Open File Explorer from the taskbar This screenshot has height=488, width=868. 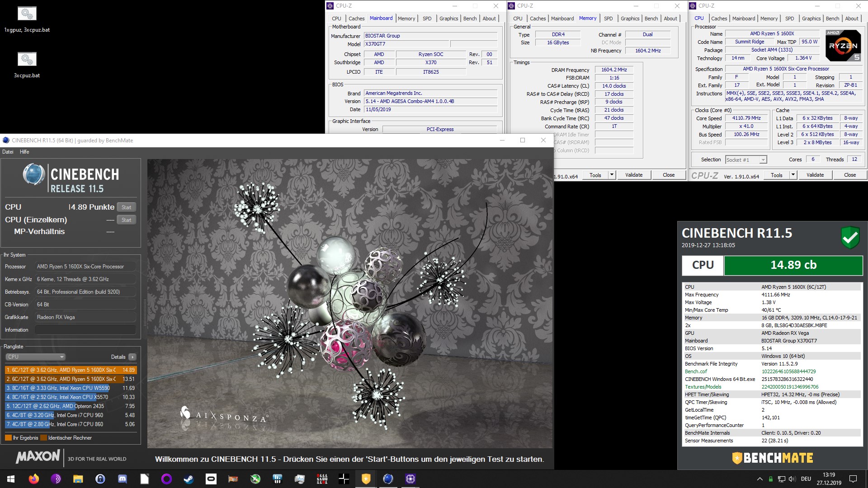tap(78, 479)
